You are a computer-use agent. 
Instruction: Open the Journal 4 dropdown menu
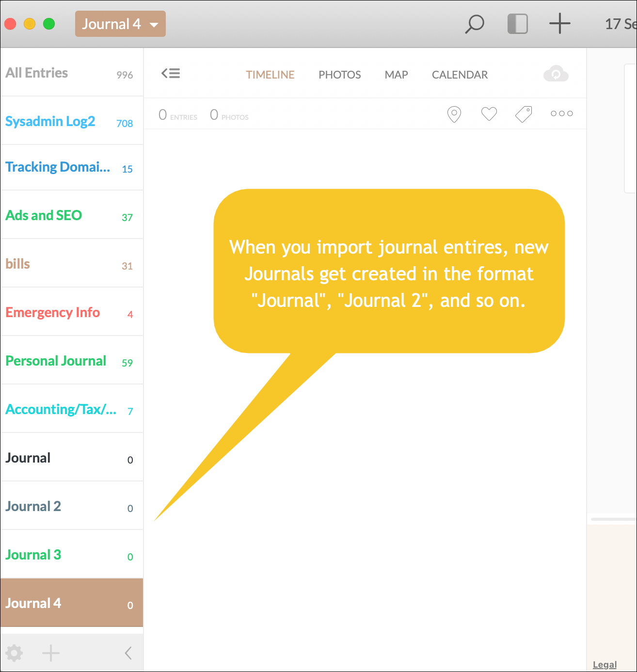pos(120,24)
